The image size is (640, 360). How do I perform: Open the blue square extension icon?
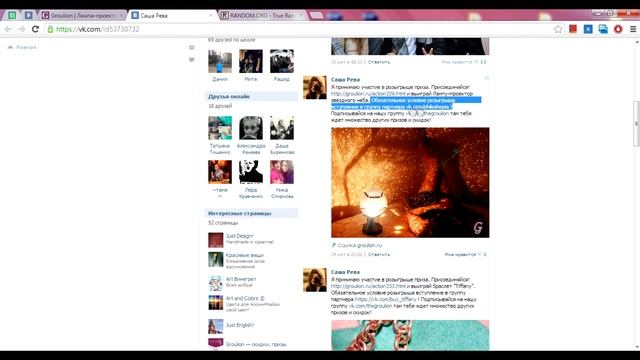[x=588, y=29]
